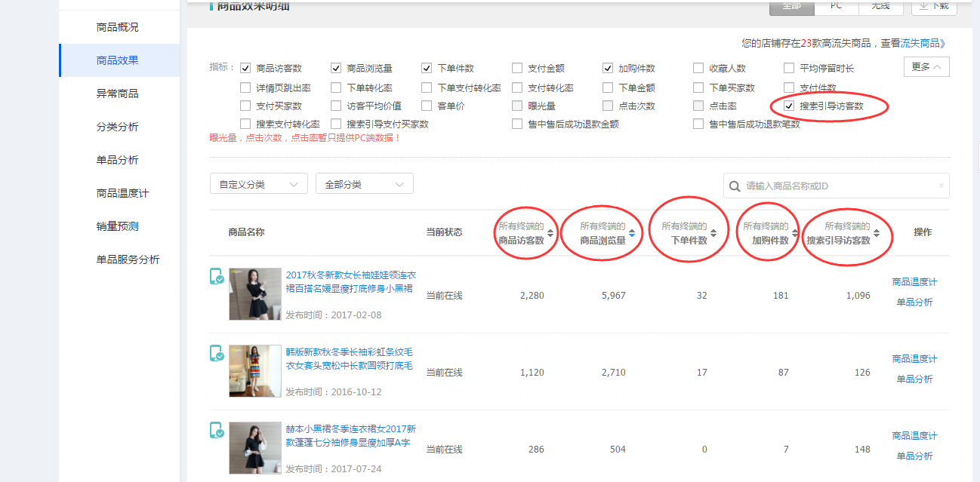Click the search magnifier icon
The image size is (980, 482).
pos(735,186)
